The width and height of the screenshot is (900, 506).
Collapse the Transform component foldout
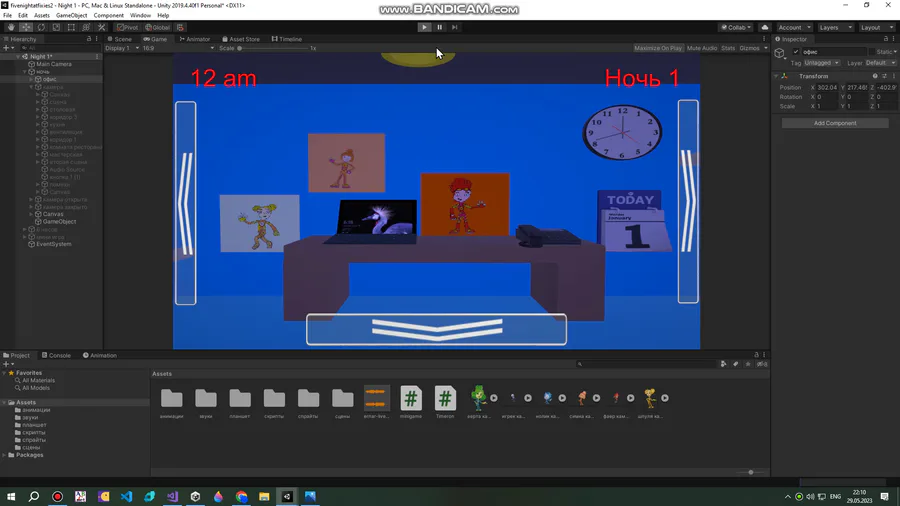(x=776, y=76)
